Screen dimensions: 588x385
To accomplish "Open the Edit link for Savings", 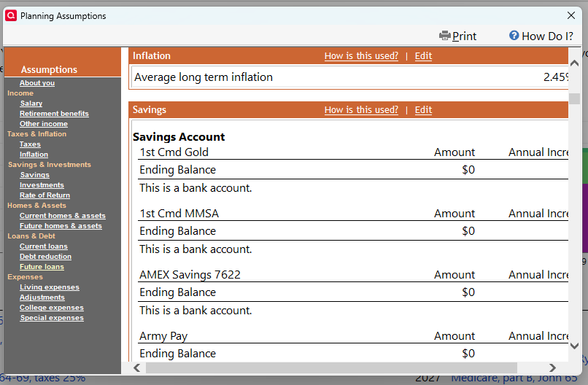I will 423,110.
